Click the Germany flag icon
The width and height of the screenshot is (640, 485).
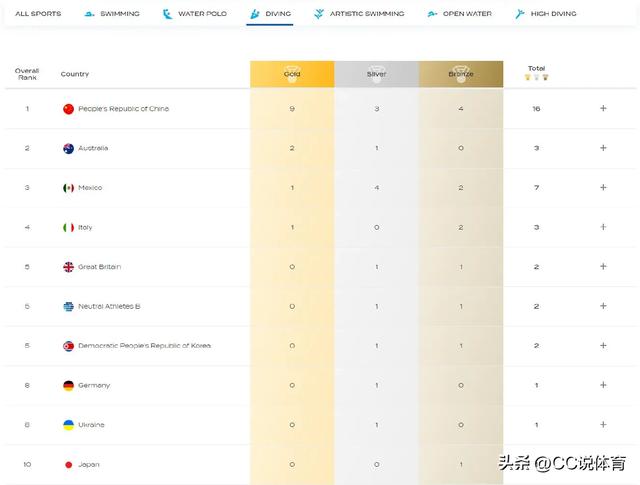tap(69, 385)
